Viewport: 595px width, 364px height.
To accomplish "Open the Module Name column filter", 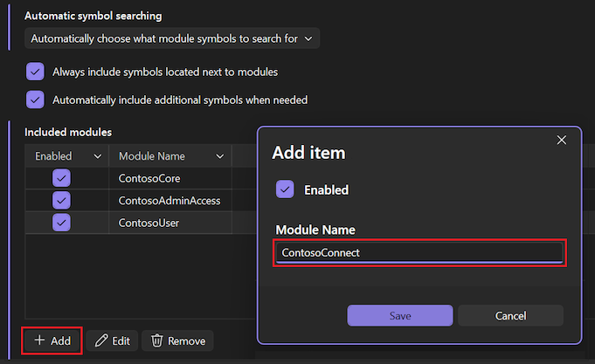I will [218, 156].
